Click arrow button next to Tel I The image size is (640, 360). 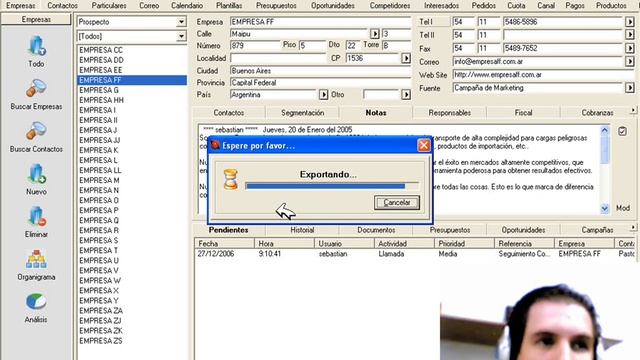click(630, 22)
